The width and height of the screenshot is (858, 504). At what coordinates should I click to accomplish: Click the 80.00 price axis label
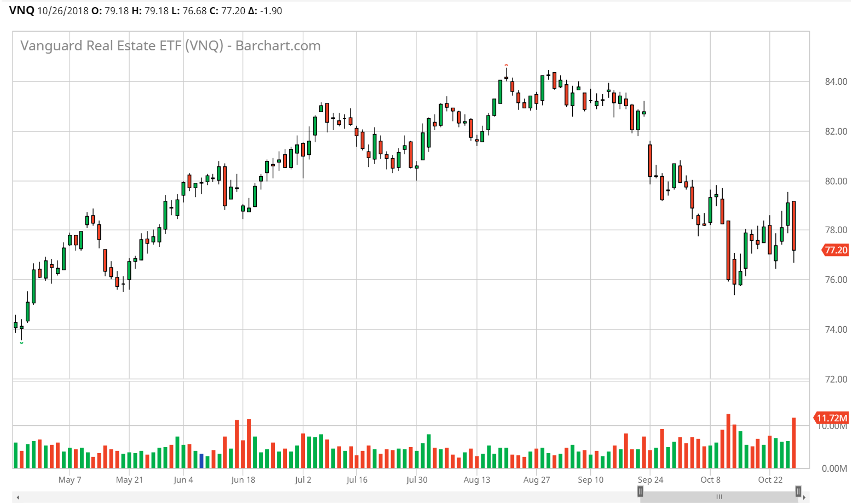tap(836, 181)
